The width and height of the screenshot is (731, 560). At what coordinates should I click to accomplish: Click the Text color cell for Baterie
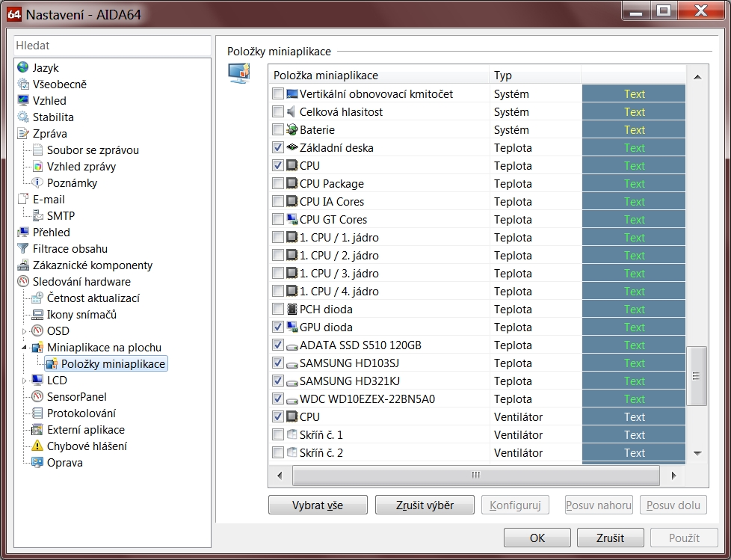pos(634,129)
